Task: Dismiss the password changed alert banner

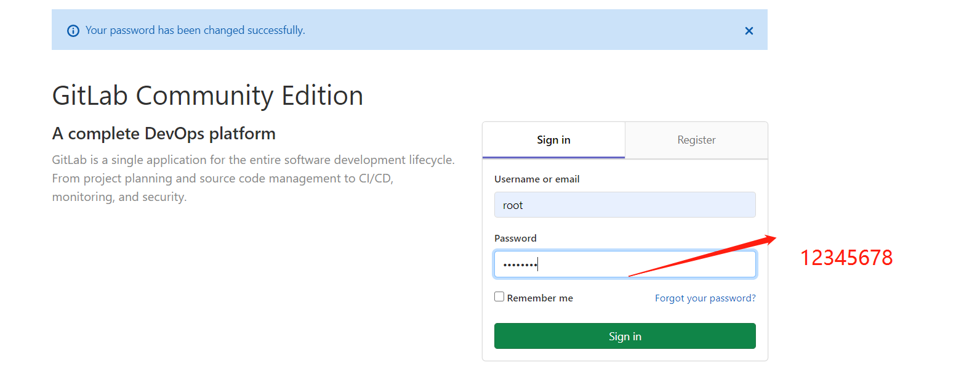Action: (x=749, y=31)
